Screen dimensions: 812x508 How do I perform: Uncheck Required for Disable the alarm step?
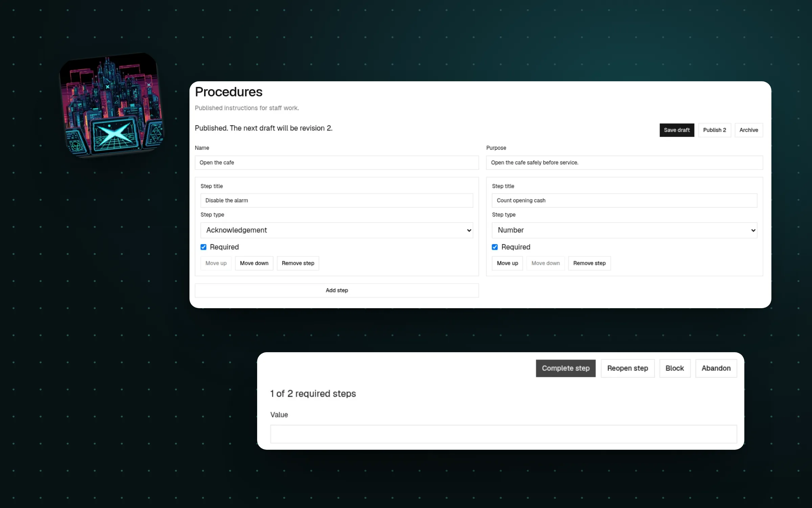(x=203, y=247)
